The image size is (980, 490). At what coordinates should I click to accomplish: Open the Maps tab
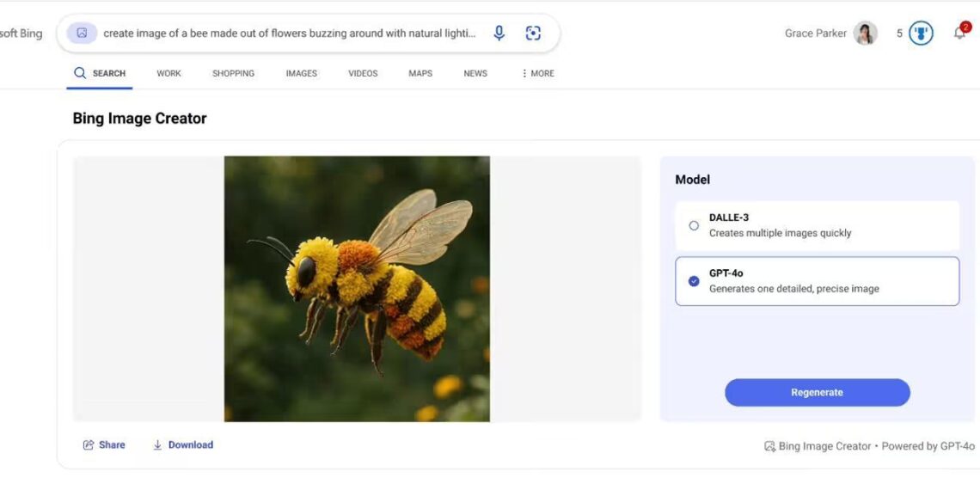pos(420,74)
